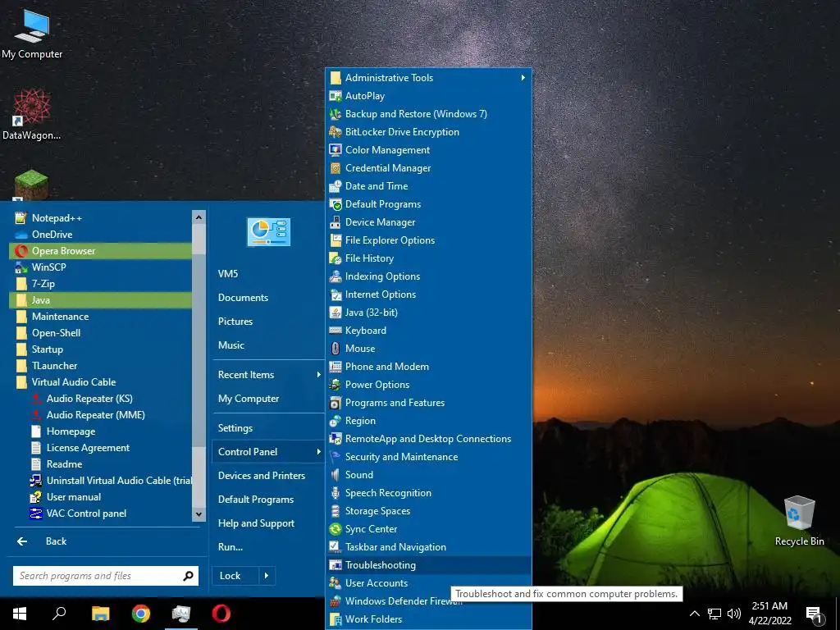Click the Search programs and files field
This screenshot has width=840, height=630.
click(x=106, y=576)
